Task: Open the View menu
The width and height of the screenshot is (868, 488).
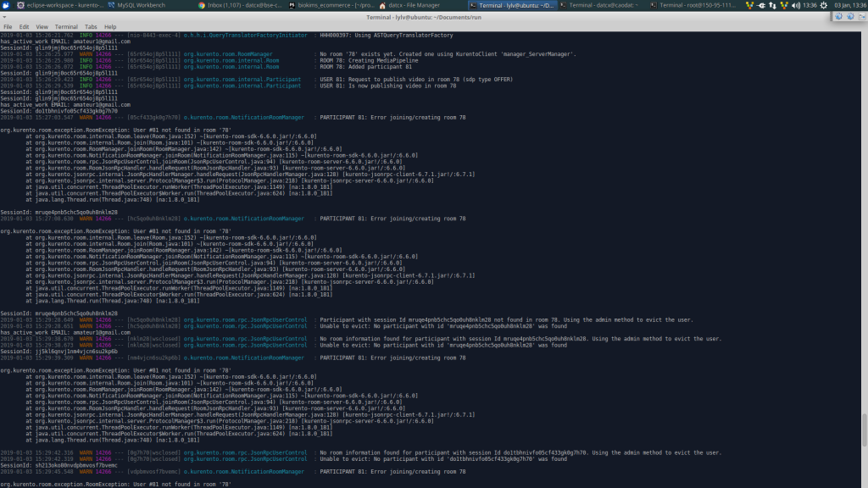Action: [42, 26]
